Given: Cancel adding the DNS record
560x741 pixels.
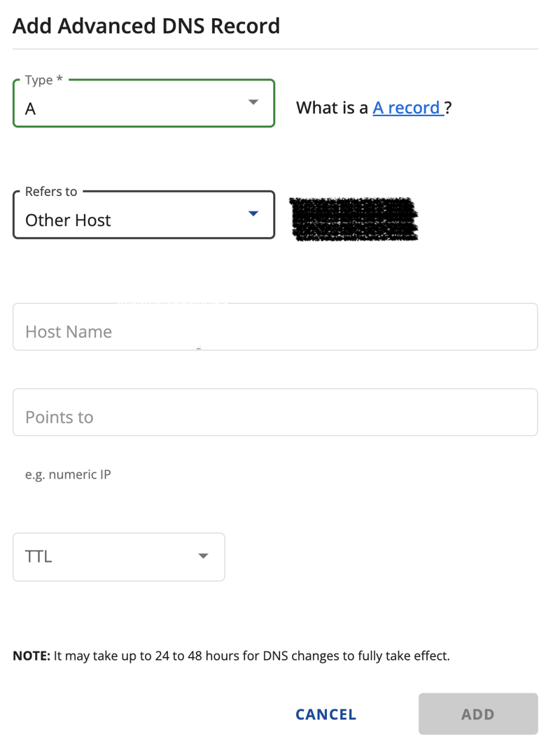Looking at the screenshot, I should coord(325,714).
